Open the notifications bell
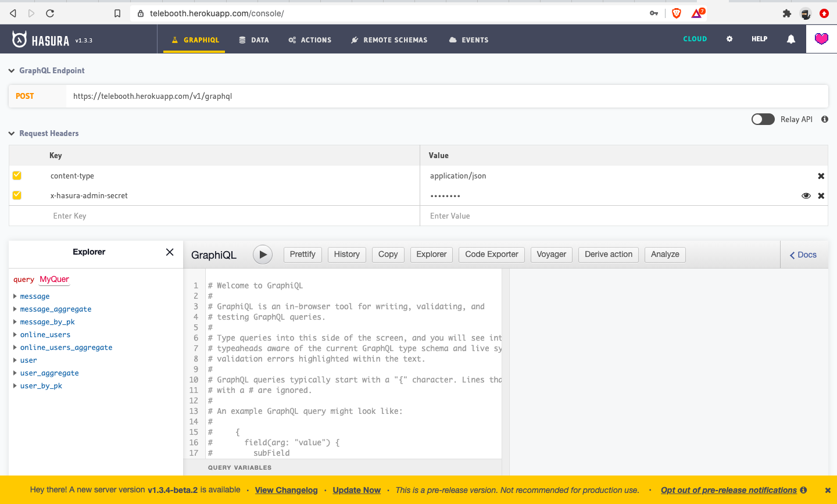 tap(791, 39)
